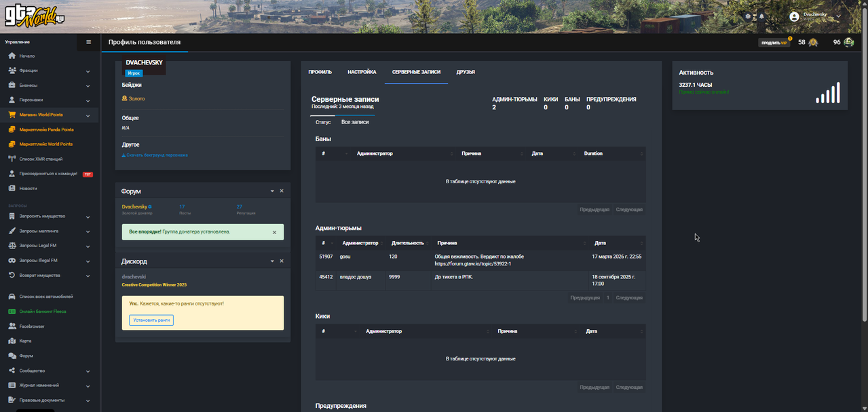Screen dimensions: 868x412
Task: Click the 58 medal badge icon
Action: [813, 42]
